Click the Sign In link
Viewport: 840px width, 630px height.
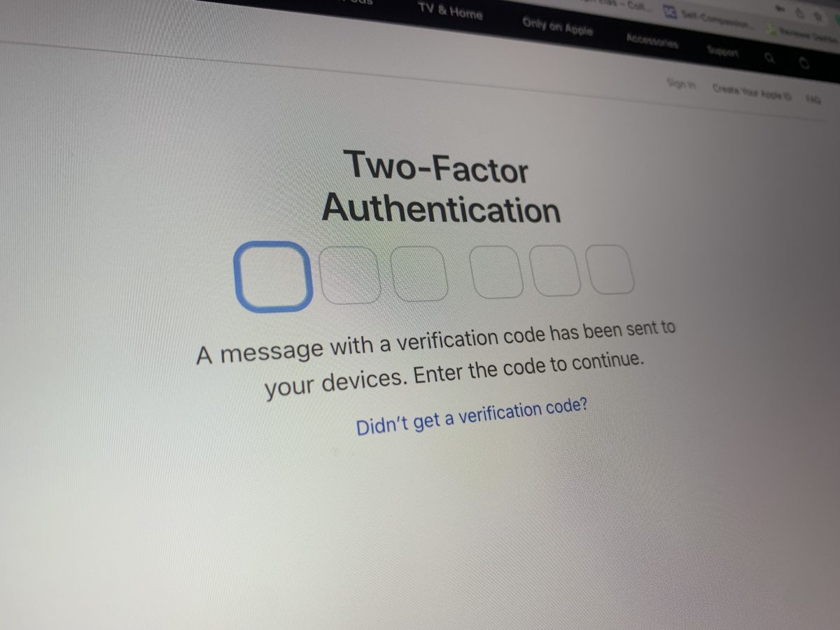(x=681, y=84)
